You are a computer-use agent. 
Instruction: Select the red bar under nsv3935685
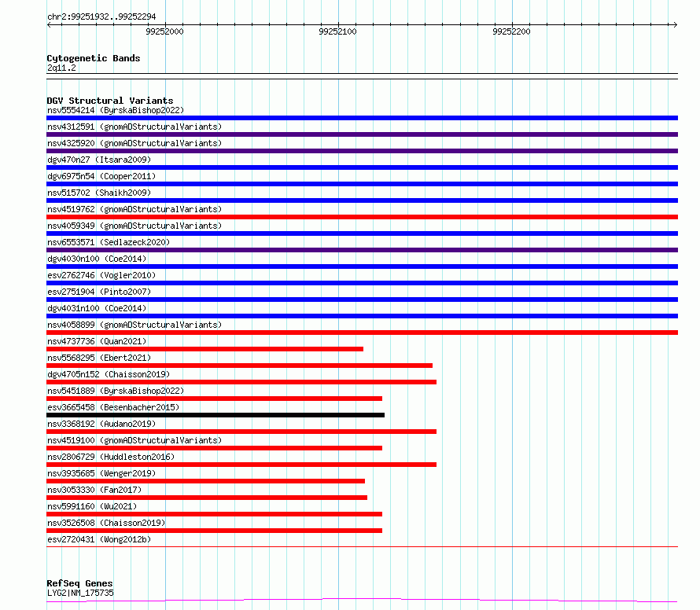206,481
